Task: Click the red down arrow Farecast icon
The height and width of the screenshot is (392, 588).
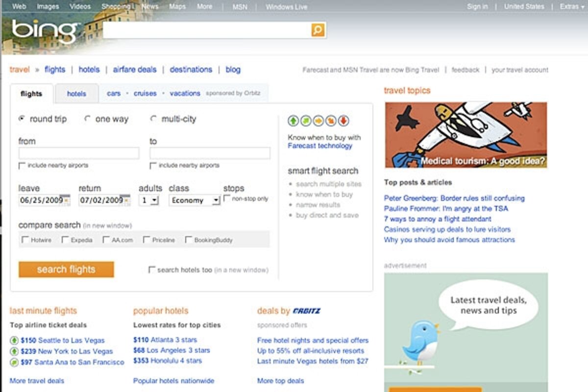Action: 343,120
